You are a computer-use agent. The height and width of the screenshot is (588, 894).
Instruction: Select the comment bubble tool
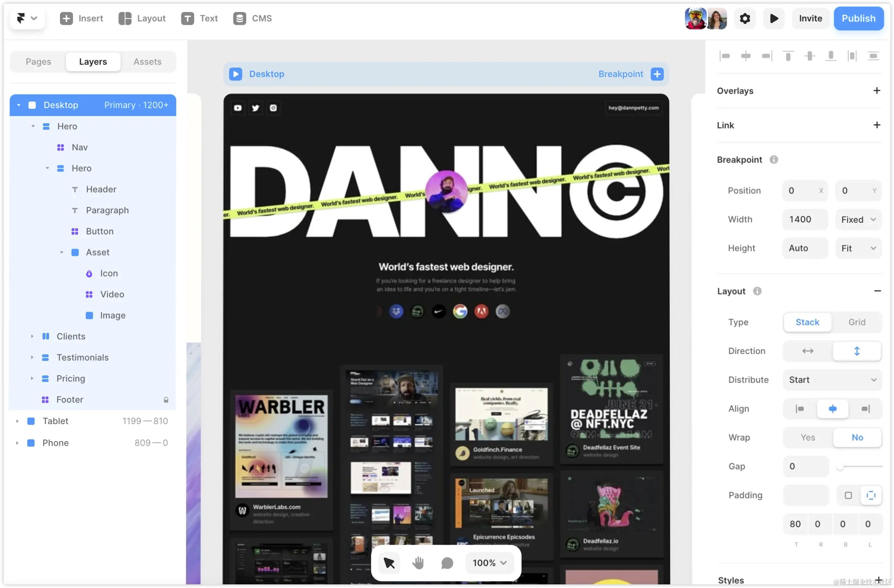pos(447,563)
